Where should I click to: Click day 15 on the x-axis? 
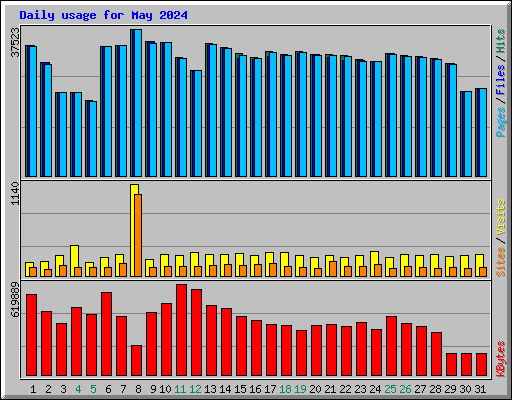pos(240,389)
